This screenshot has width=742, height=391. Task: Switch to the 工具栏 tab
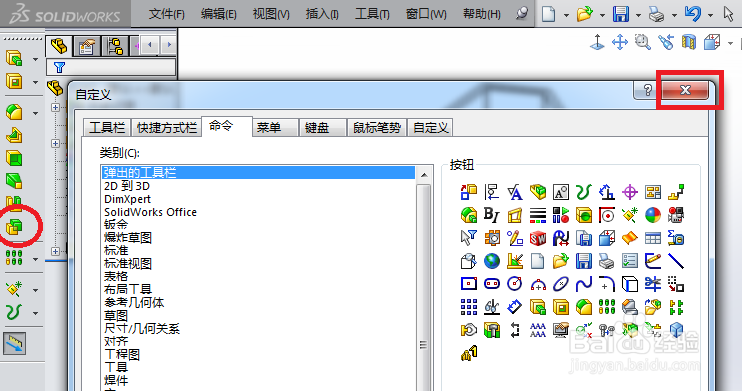coord(107,128)
